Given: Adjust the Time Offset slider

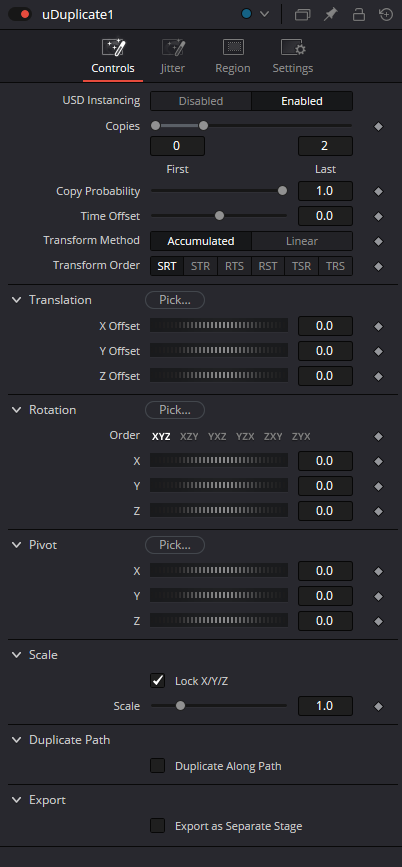Looking at the screenshot, I should 219,216.
